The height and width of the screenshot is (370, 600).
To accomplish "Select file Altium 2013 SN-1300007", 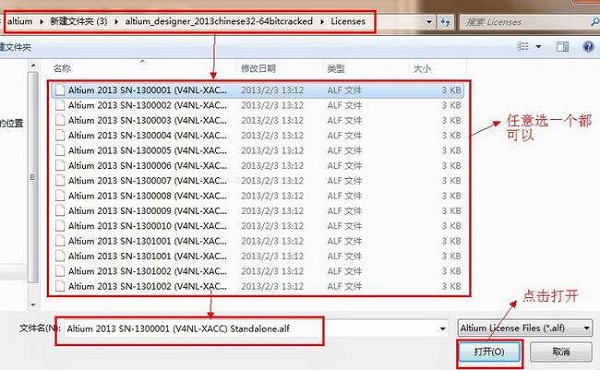I will (257, 181).
